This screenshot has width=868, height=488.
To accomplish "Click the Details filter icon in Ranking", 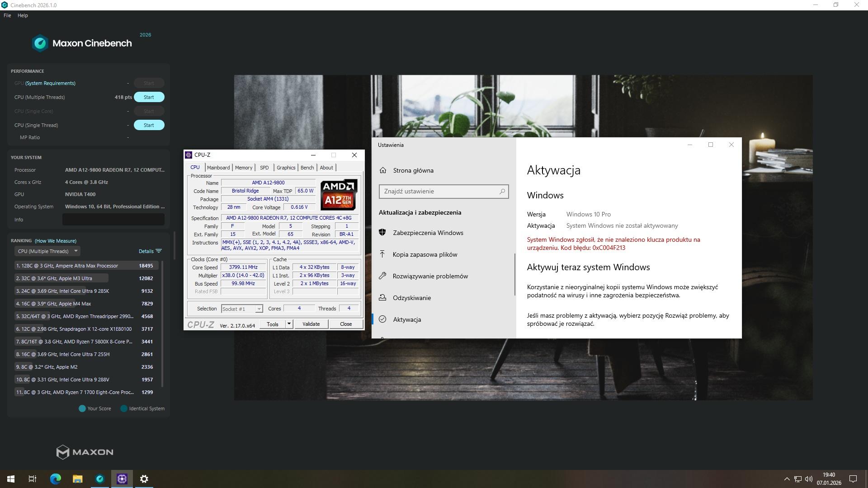I will coord(159,251).
